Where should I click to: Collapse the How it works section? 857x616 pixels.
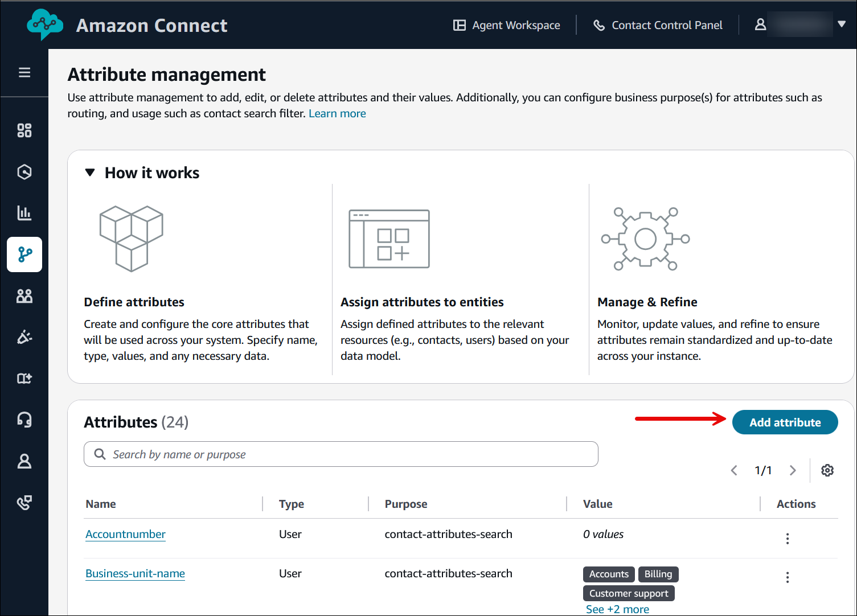pyautogui.click(x=90, y=172)
